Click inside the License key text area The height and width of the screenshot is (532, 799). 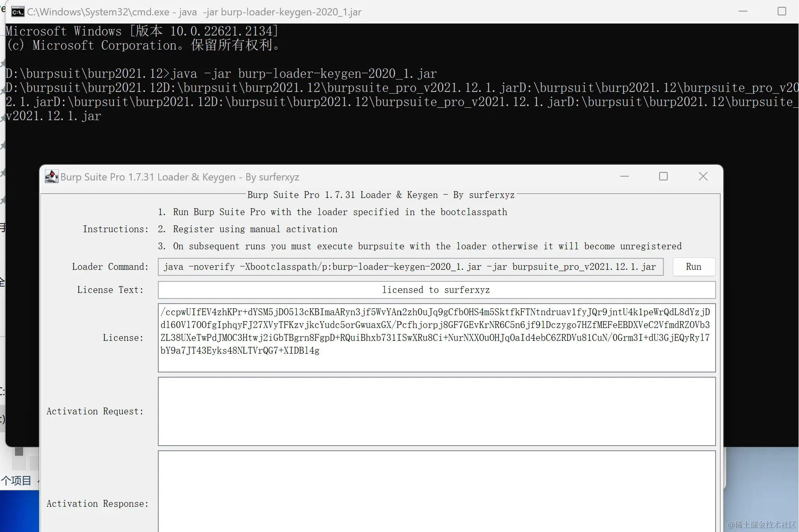pos(437,338)
